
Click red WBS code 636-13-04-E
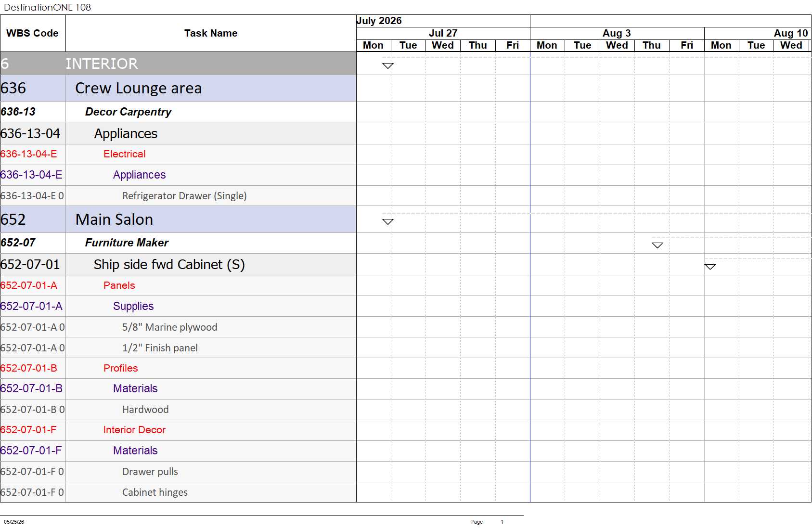click(29, 154)
